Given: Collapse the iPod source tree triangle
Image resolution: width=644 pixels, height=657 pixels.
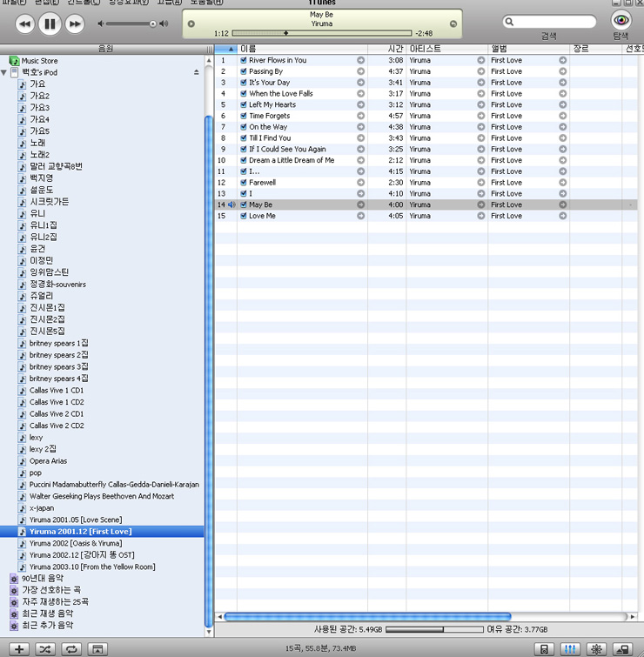Looking at the screenshot, I should 3,72.
